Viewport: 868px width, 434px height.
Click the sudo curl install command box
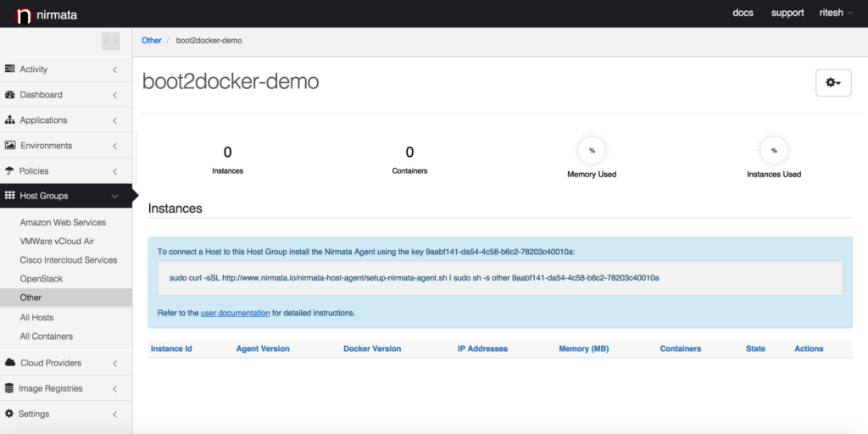coord(500,278)
